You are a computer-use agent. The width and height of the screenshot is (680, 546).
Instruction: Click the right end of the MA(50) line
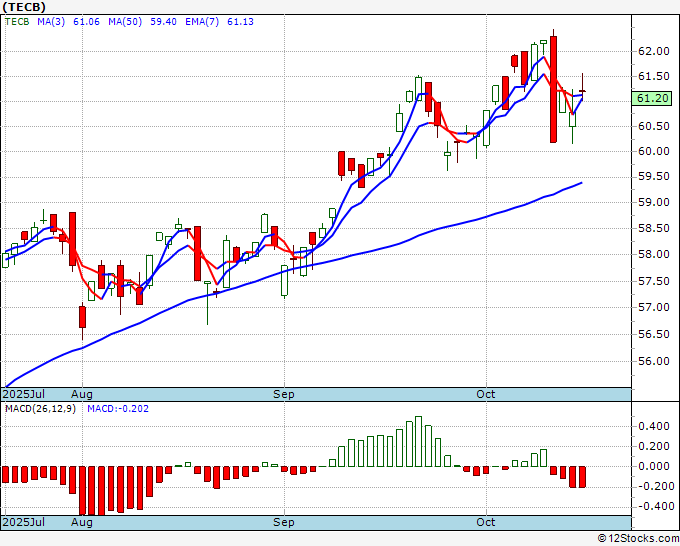click(x=582, y=183)
